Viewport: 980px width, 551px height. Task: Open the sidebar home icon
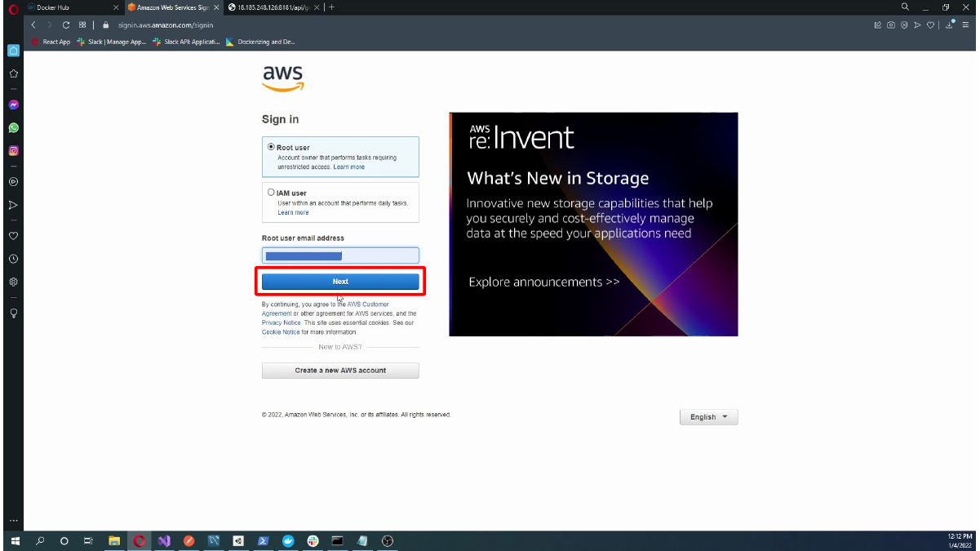pos(13,51)
